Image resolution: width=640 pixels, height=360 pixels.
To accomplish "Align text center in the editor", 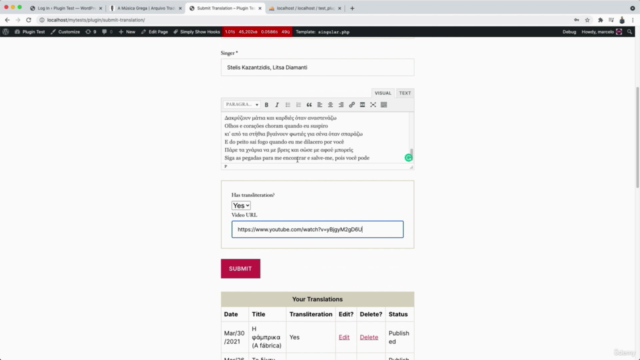I will click(x=330, y=105).
